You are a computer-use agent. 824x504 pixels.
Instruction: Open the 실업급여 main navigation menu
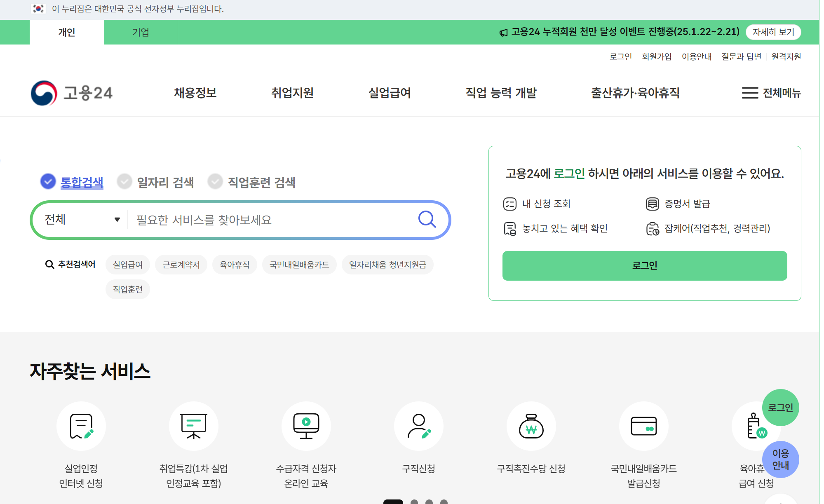[x=389, y=93]
